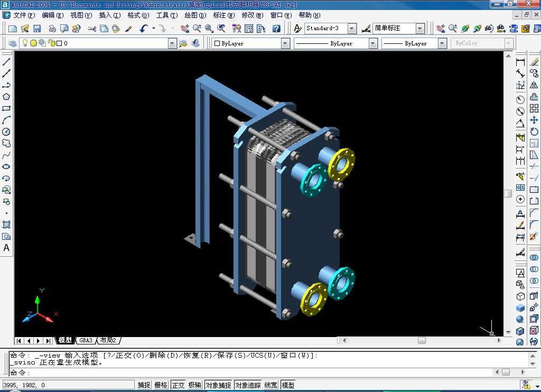
Task: Select the Polygon tool
Action: (x=6, y=97)
